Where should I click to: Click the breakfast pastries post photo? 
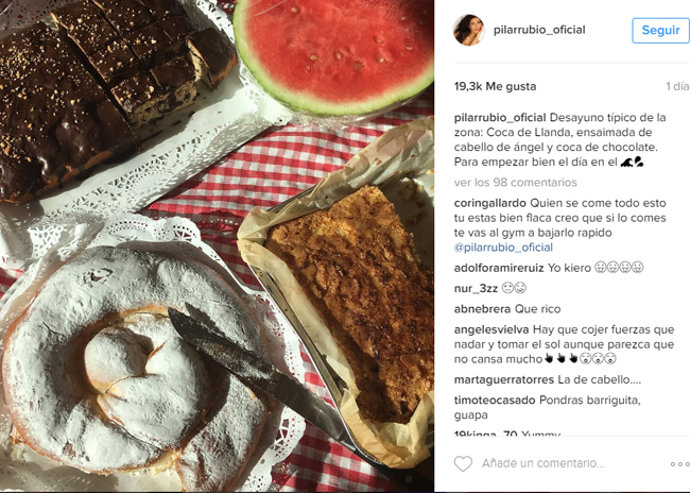point(217,246)
